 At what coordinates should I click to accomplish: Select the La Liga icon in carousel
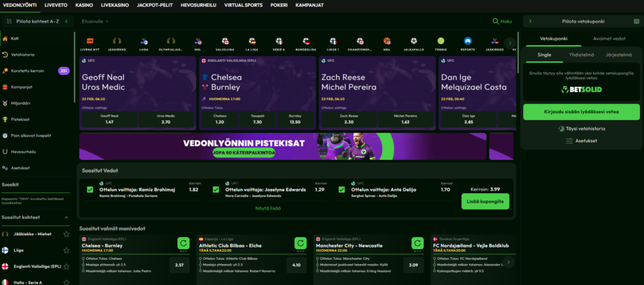[252, 41]
